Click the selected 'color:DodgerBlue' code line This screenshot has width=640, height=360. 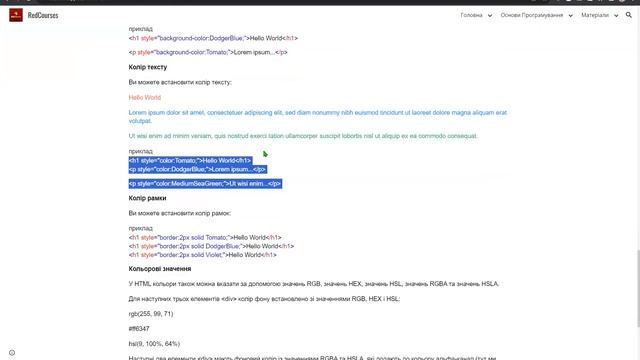coord(198,169)
